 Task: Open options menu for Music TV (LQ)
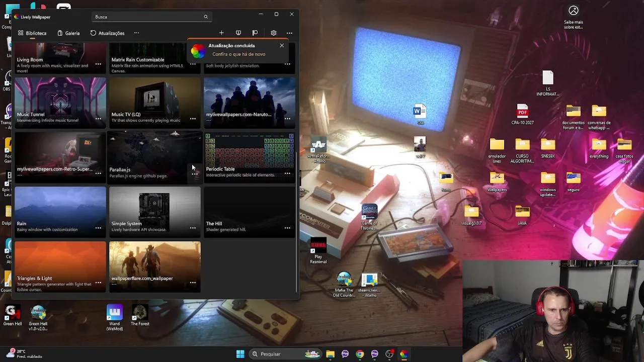(x=193, y=119)
